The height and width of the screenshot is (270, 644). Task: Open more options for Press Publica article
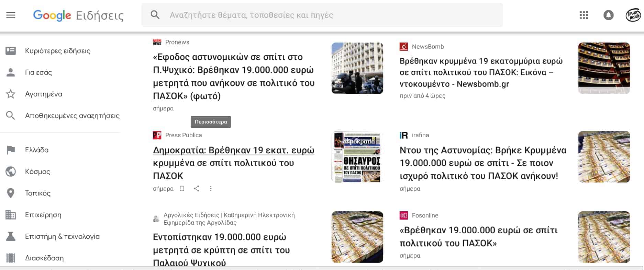[x=211, y=188]
